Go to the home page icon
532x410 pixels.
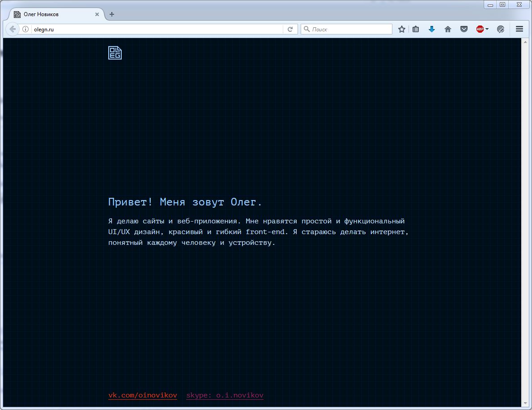[448, 29]
